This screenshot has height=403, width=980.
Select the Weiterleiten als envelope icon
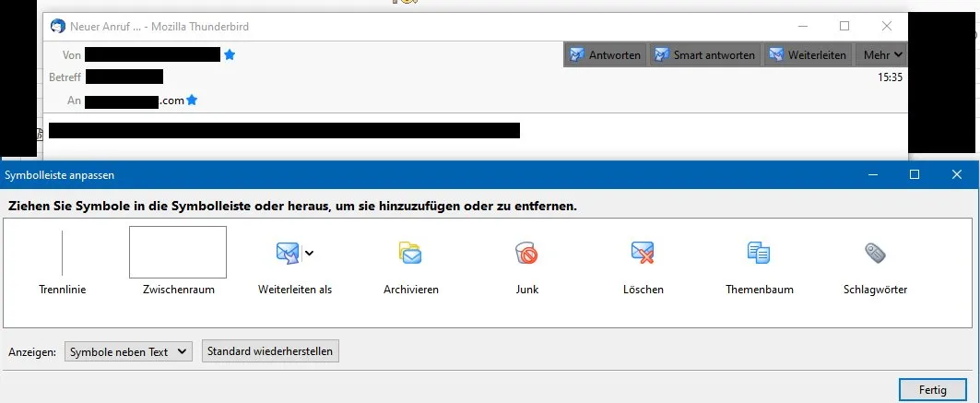(x=289, y=253)
